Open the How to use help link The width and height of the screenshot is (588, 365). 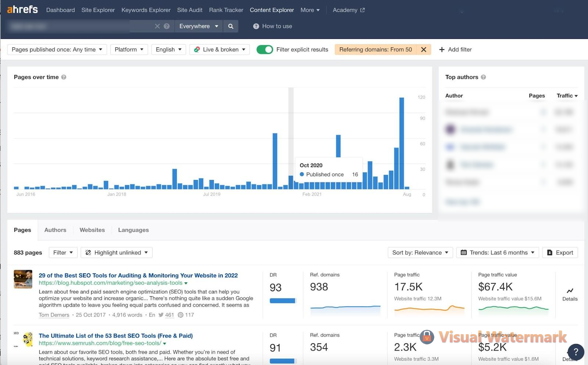273,26
